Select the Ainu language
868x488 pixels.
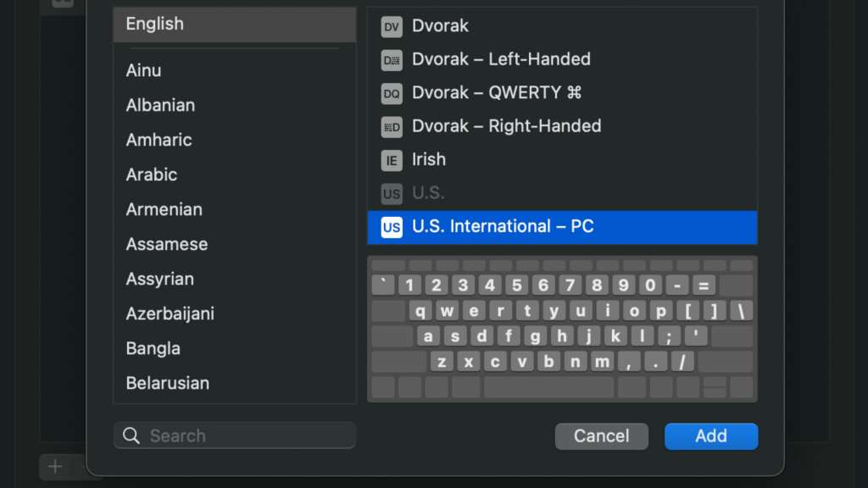click(143, 70)
